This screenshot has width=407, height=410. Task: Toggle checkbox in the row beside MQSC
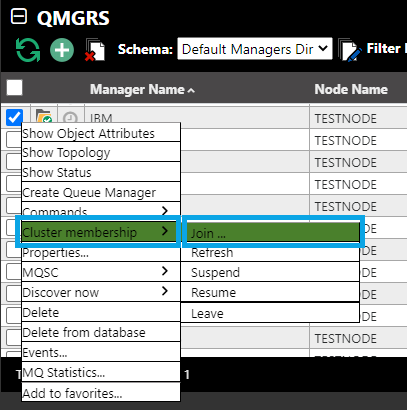click(x=13, y=271)
